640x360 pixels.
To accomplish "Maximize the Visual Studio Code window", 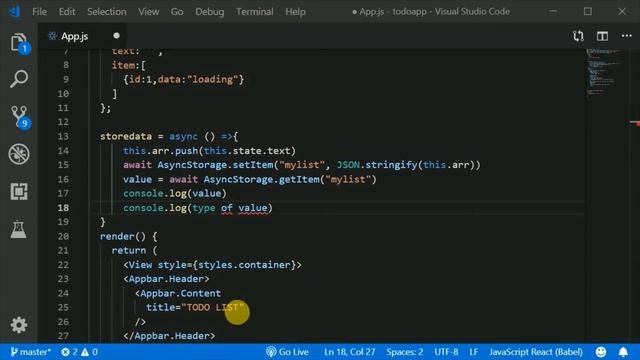I will coord(587,11).
